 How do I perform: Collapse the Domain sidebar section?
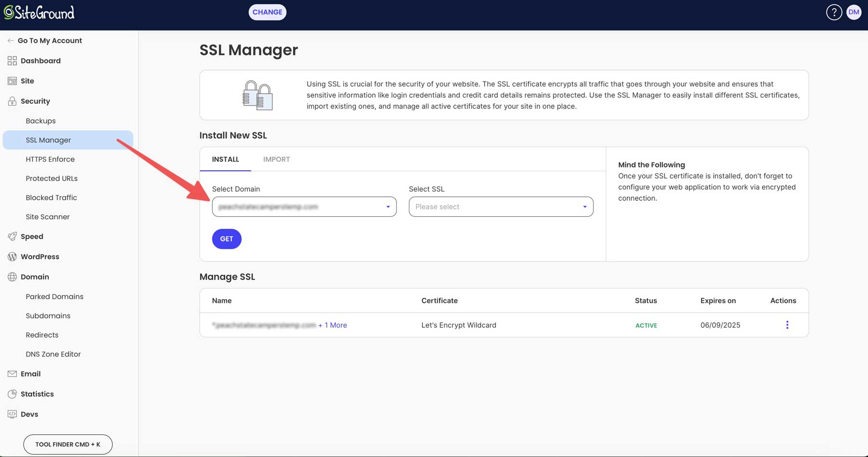pyautogui.click(x=35, y=277)
